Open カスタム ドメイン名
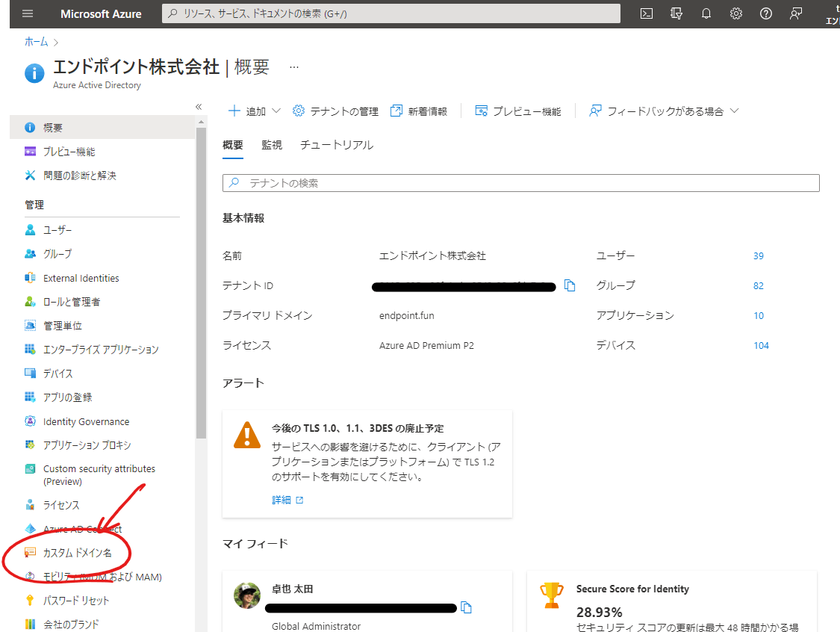840x632 pixels. point(77,553)
